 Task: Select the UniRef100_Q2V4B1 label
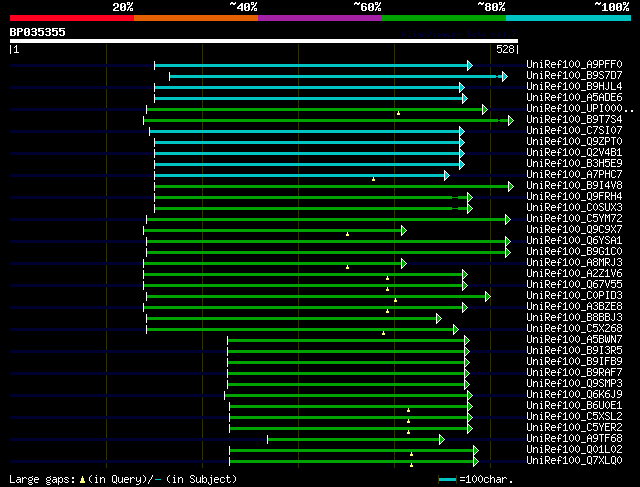574,153
